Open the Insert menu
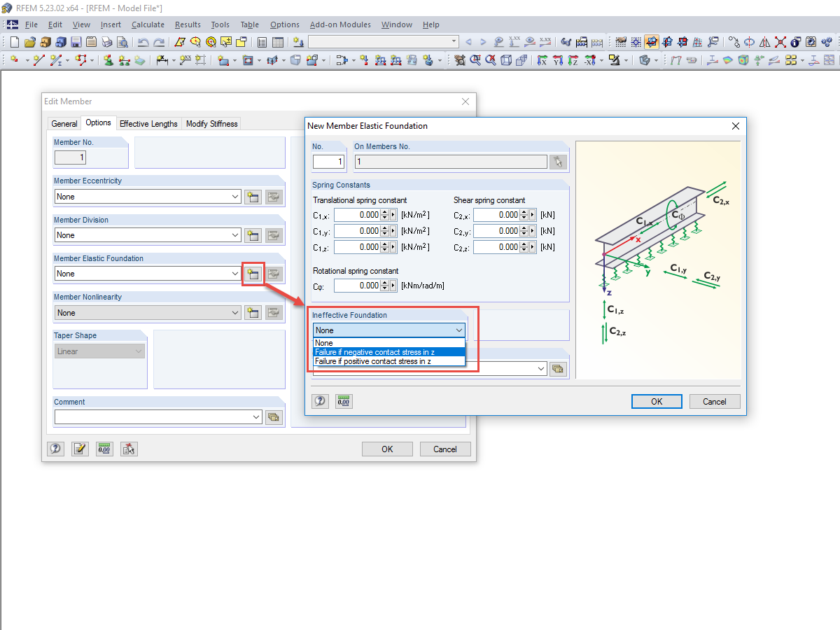Viewport: 840px width, 630px height. click(111, 24)
